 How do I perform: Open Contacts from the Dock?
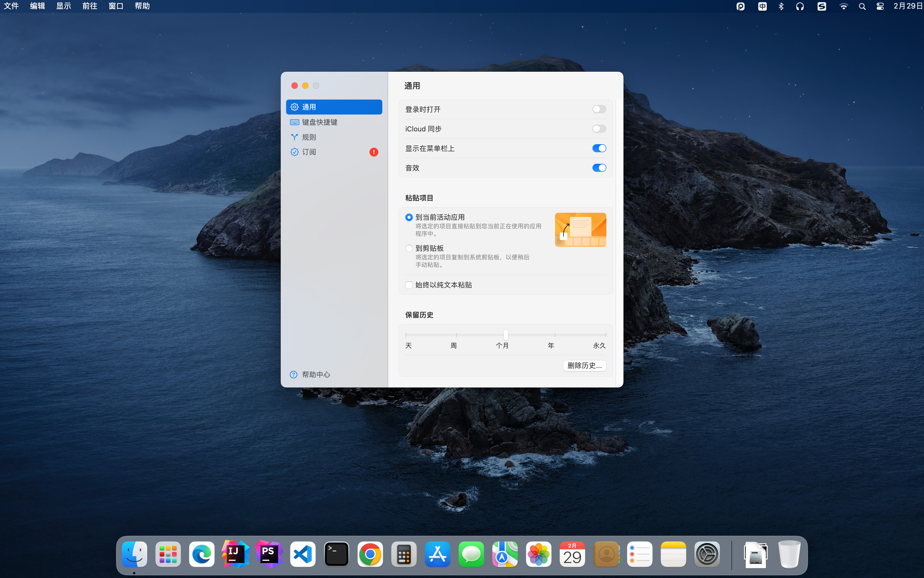tap(606, 554)
